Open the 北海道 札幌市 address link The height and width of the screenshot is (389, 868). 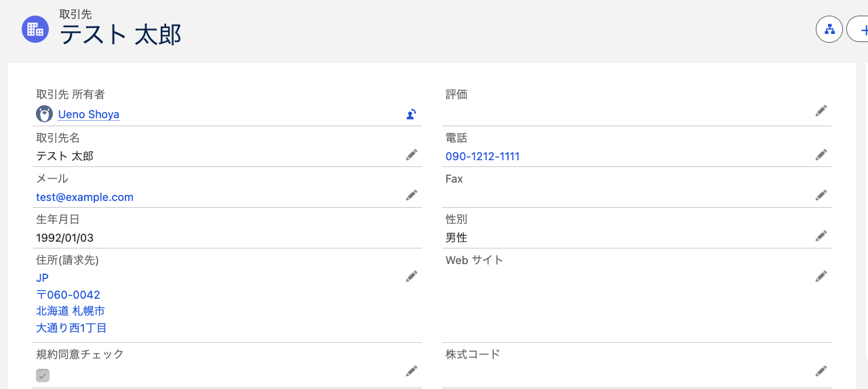(71, 311)
